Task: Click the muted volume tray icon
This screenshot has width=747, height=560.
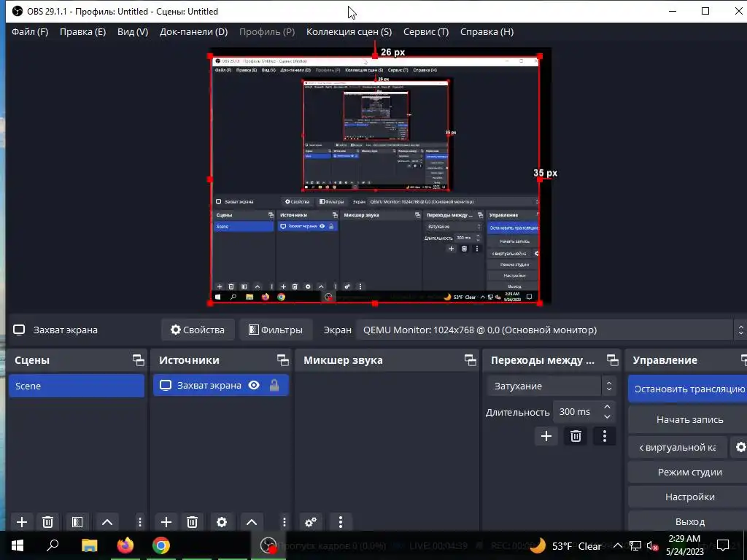Action: pos(653,545)
